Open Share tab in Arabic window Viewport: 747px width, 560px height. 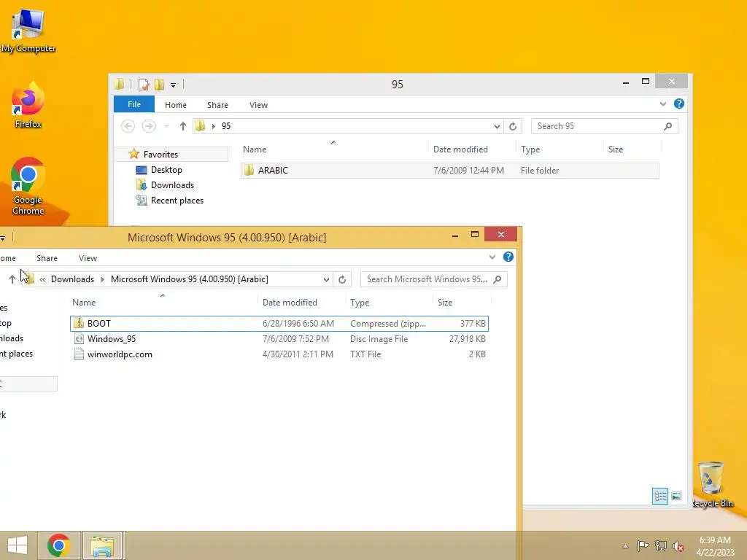tap(47, 258)
